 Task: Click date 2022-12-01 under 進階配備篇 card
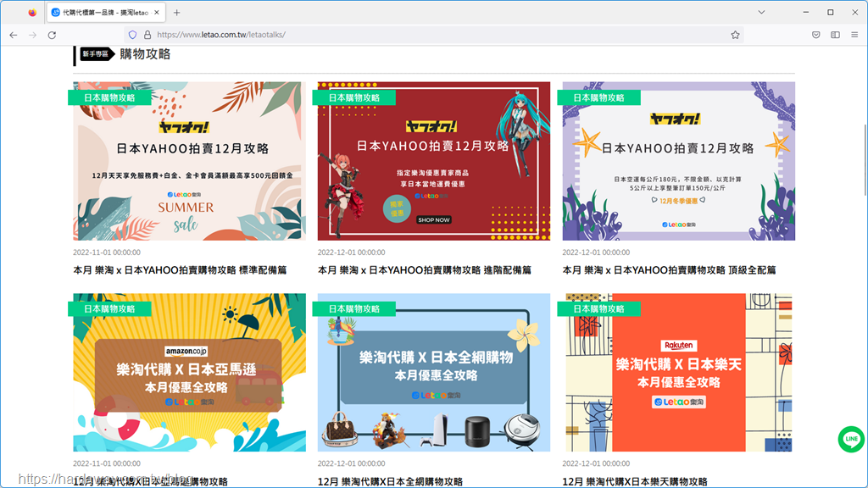click(x=352, y=252)
